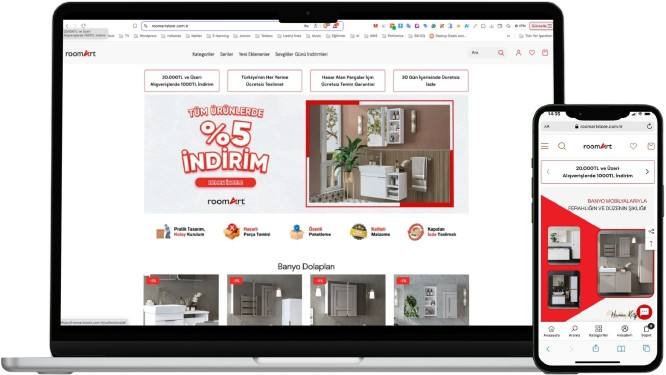Click the Özenli Paketleme box icon
666x375 pixels.
[x=296, y=232]
